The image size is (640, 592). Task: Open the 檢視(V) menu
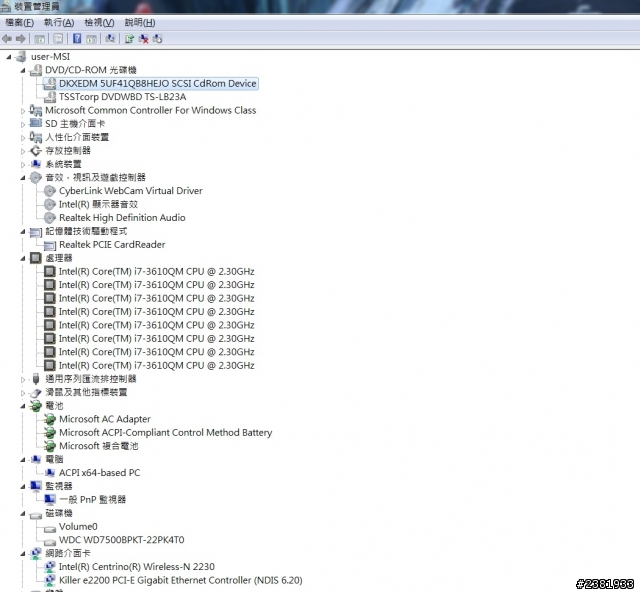(x=99, y=22)
